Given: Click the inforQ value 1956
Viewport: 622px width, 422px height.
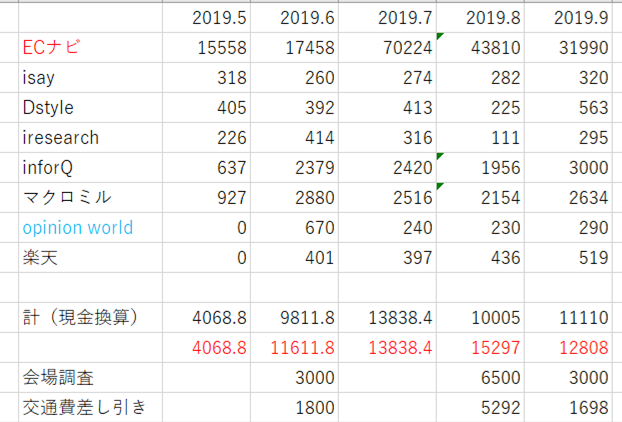Looking at the screenshot, I should 480,168.
